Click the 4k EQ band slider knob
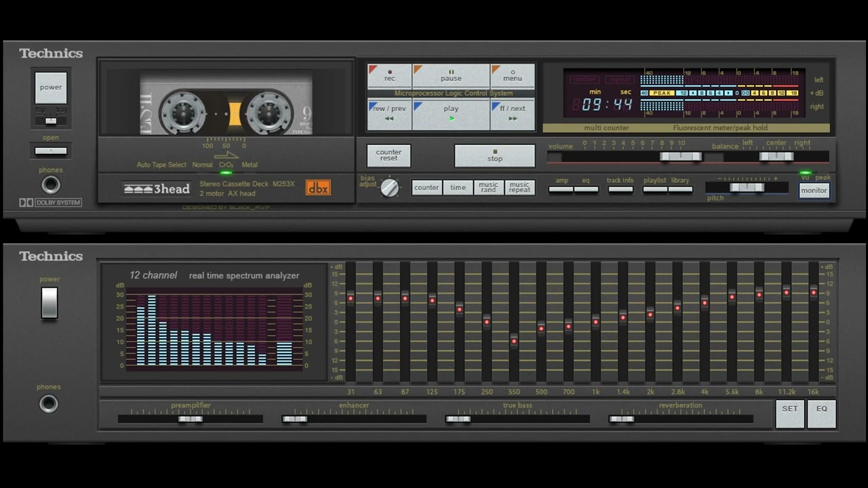Screen dimensions: 868x488 click(705, 303)
